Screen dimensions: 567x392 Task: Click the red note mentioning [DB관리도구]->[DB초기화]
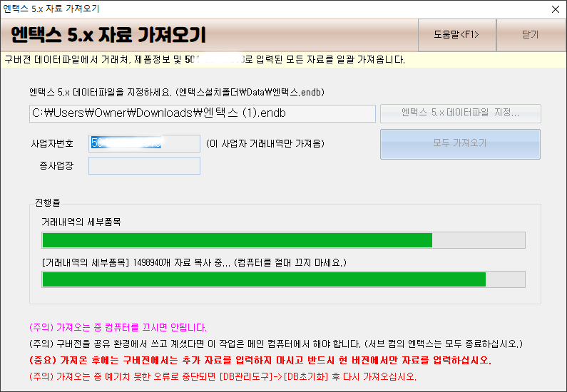coord(223,376)
